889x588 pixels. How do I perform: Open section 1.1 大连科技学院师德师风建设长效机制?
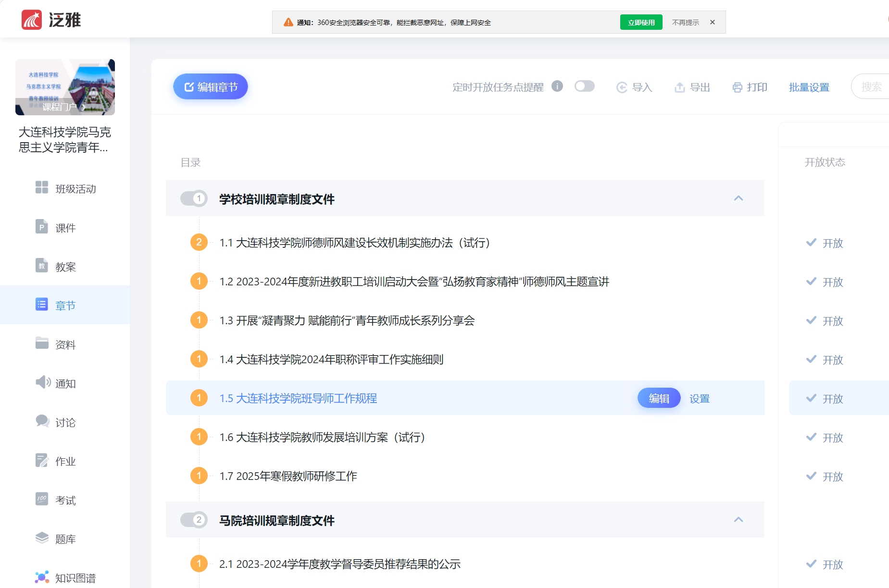355,243
